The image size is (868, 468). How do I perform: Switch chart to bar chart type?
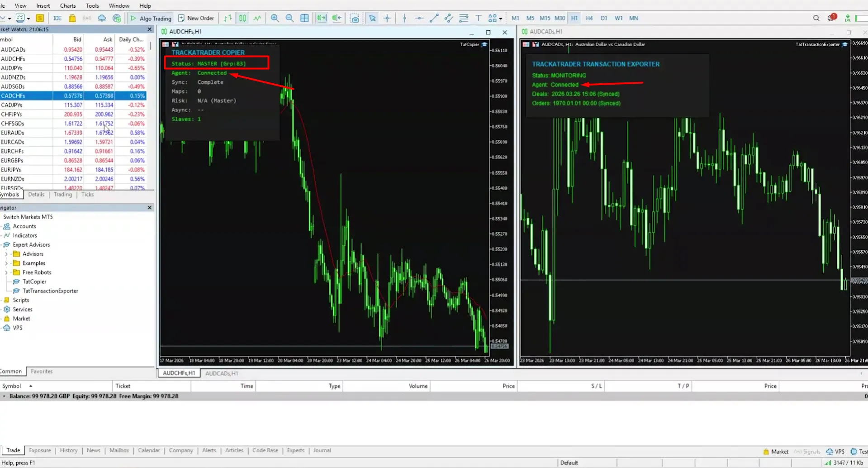[x=228, y=18]
